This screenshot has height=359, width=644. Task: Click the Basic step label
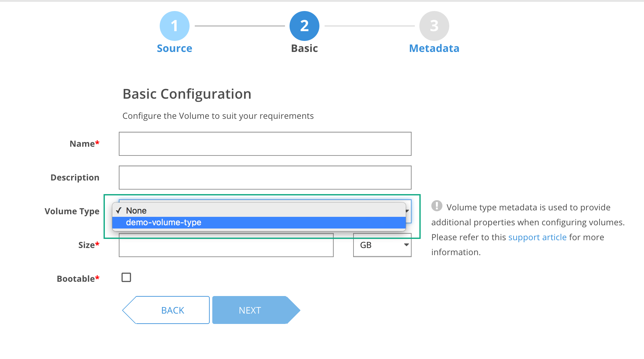click(304, 48)
